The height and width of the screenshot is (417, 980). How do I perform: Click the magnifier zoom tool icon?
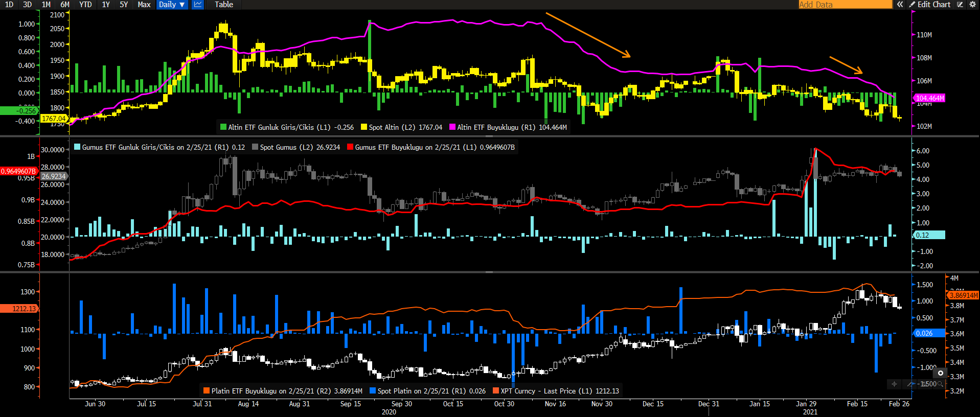coord(940,384)
